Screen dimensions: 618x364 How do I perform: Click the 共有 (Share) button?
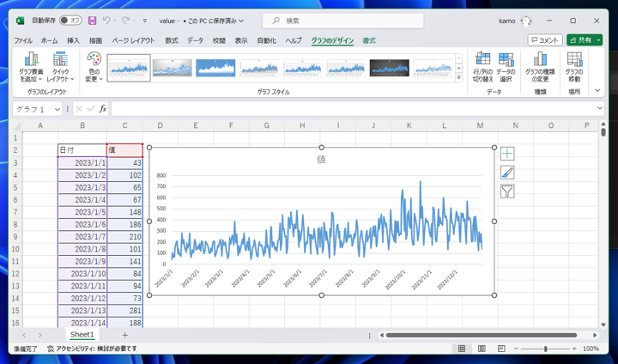click(x=584, y=40)
